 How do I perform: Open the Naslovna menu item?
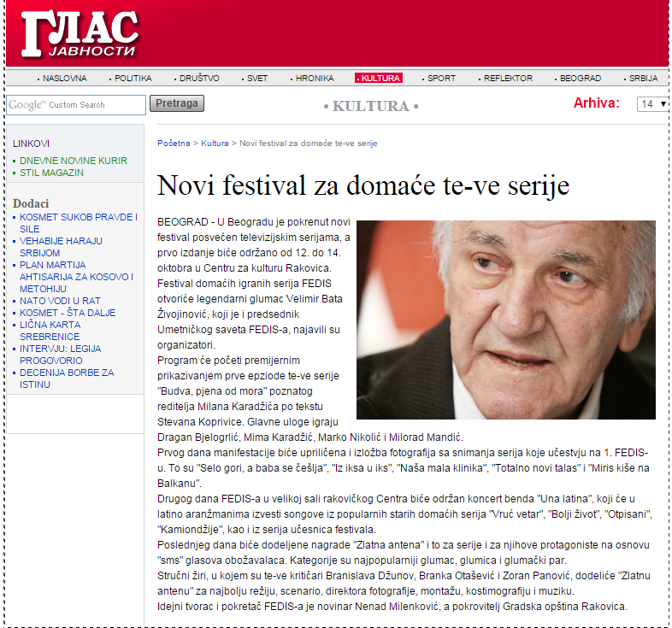coord(64,78)
